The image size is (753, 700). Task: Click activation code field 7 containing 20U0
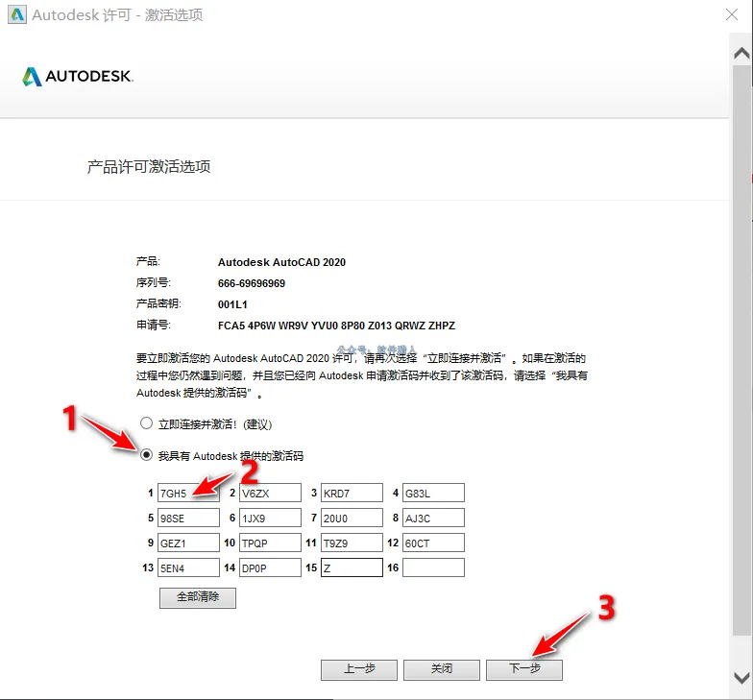(352, 518)
